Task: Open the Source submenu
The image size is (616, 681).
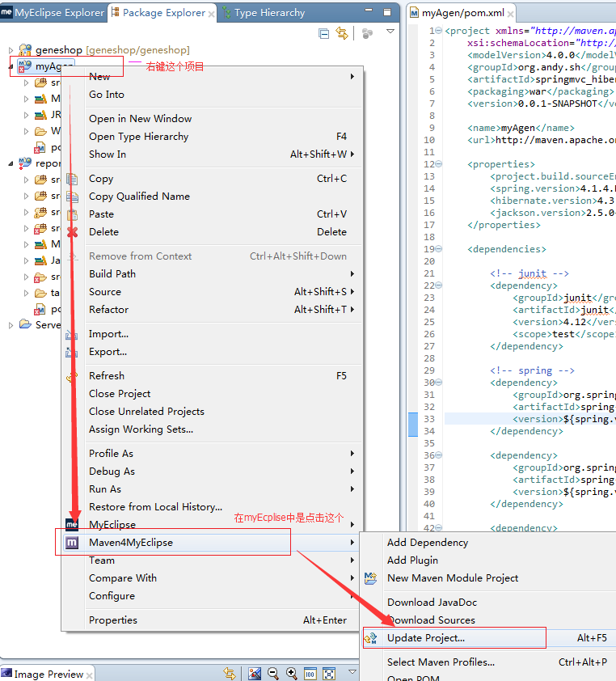Action: [222, 292]
